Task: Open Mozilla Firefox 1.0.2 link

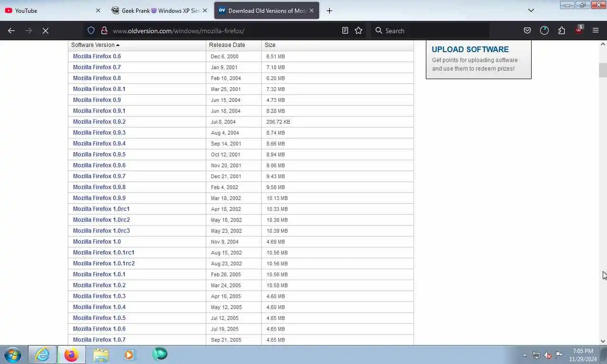Action: [99, 285]
